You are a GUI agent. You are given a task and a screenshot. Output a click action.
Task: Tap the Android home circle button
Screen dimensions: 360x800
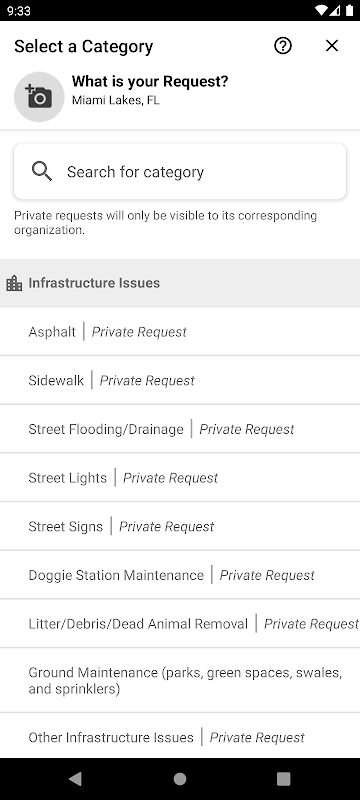click(x=180, y=779)
